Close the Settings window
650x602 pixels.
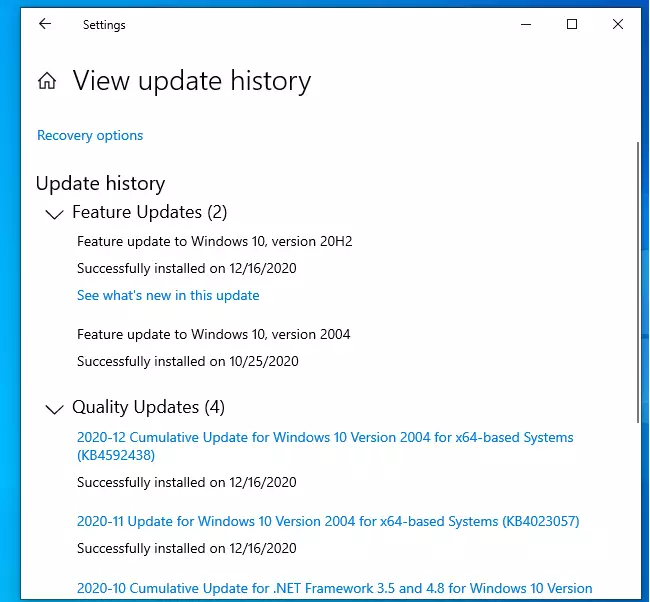[618, 24]
